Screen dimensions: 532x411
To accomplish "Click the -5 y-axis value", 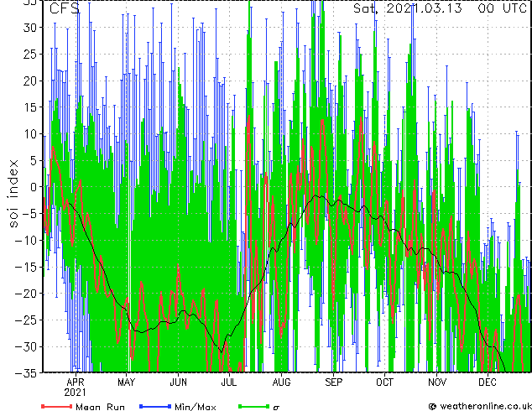I will point(30,214).
